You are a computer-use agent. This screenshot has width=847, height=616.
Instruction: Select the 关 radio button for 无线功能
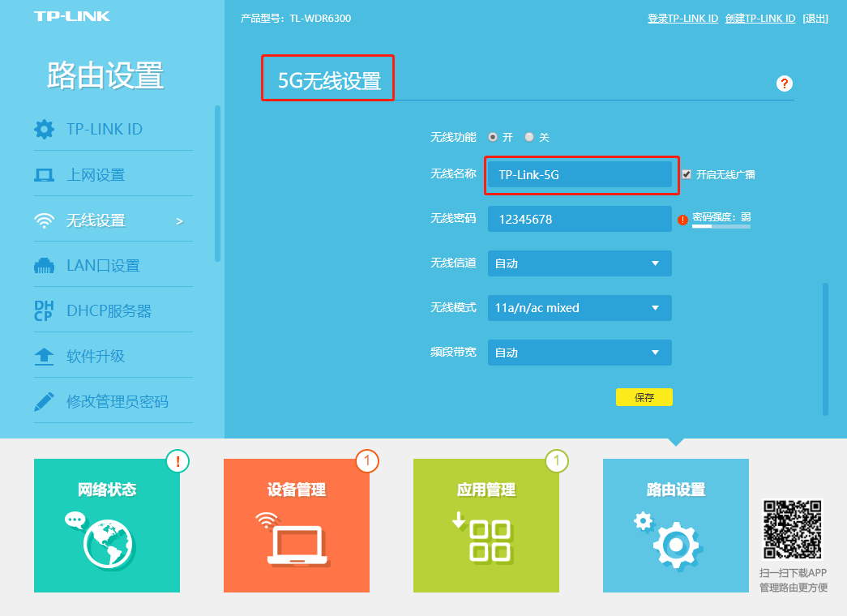(x=531, y=137)
